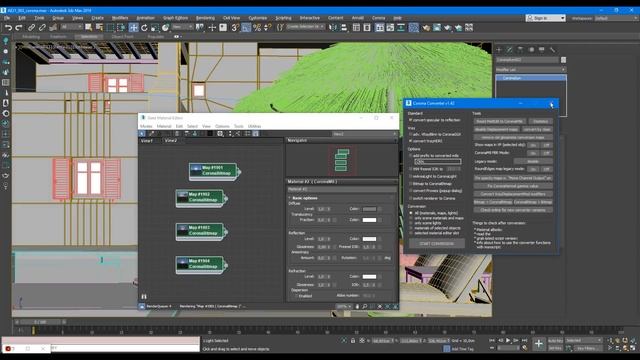Click the Undo arrow in the main toolbar

[x=8, y=28]
